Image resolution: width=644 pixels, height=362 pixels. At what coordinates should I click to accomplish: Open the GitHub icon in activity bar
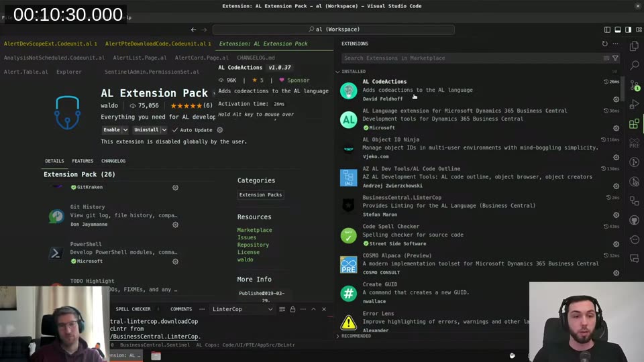[634, 221]
